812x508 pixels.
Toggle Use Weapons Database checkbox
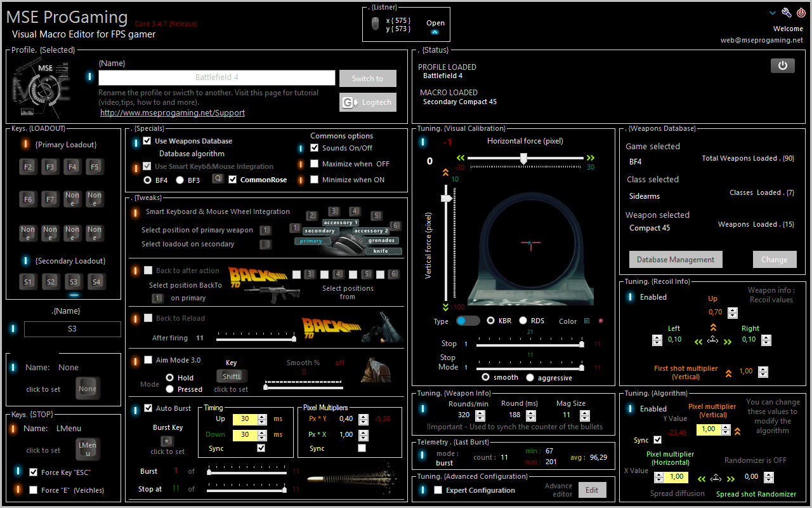point(147,141)
